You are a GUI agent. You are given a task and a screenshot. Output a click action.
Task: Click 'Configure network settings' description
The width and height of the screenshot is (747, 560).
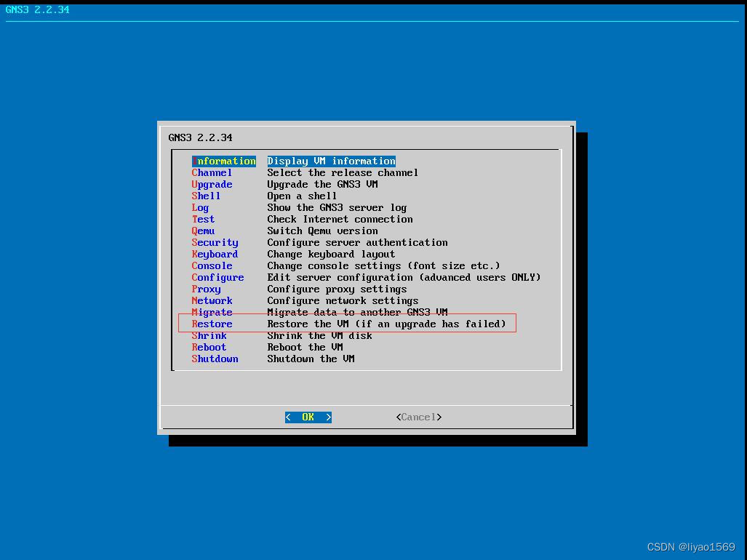343,301
